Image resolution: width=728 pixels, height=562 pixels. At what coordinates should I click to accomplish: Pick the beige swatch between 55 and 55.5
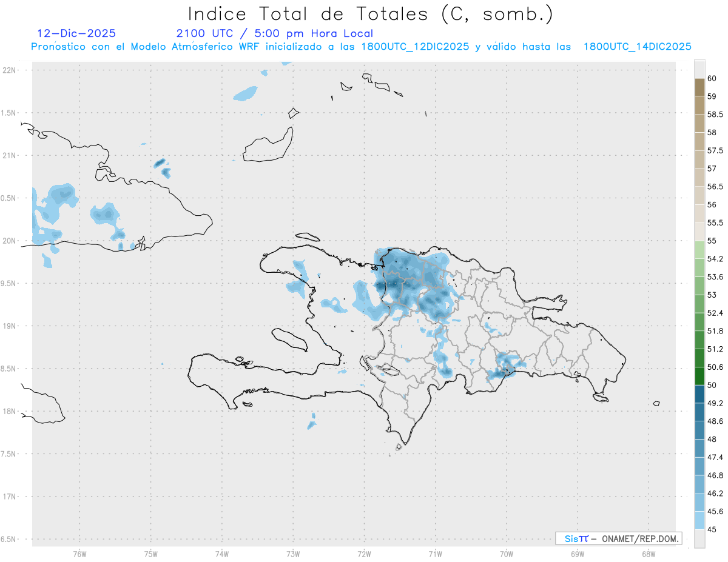tap(699, 232)
